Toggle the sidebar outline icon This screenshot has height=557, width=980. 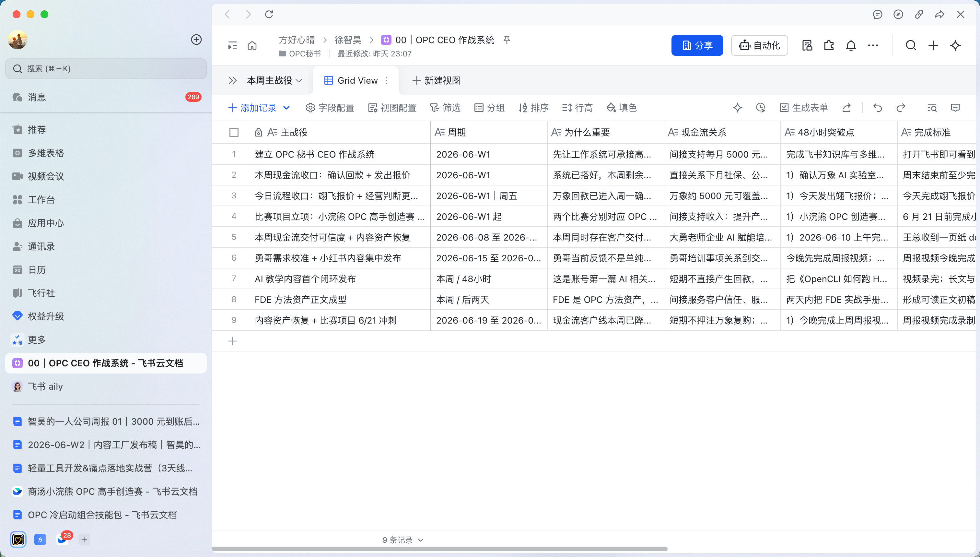click(232, 45)
